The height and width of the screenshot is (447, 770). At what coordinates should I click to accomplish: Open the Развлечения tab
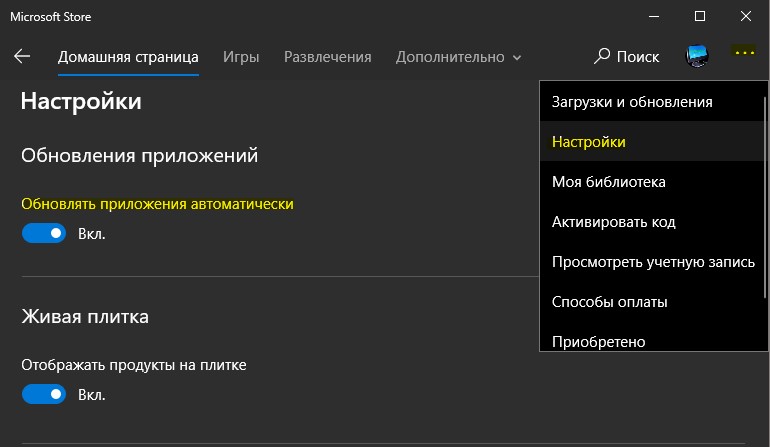pyautogui.click(x=328, y=57)
